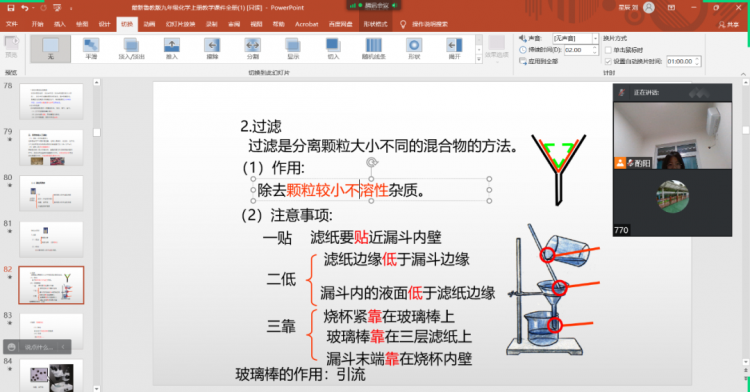
Task: Enable the 单击鼠标时 (On Mouse Click) checkbox
Action: point(608,50)
